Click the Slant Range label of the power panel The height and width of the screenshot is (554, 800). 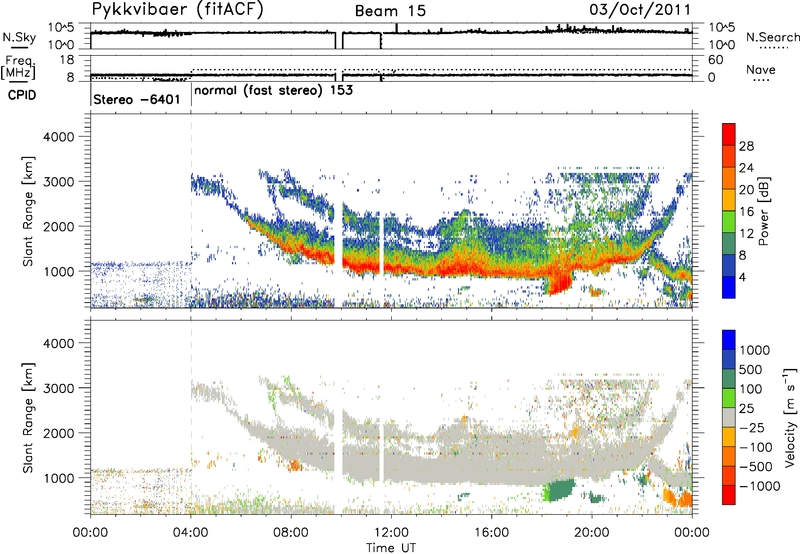coord(28,211)
